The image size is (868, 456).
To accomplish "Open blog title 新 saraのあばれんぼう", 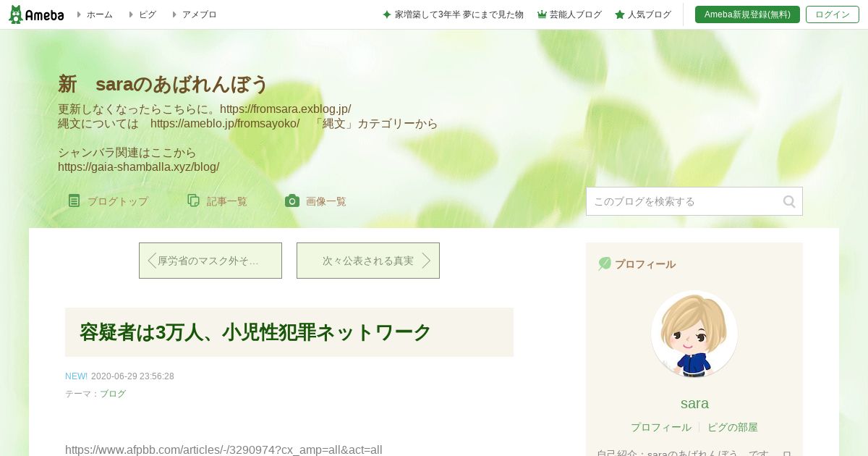I will pyautogui.click(x=163, y=84).
